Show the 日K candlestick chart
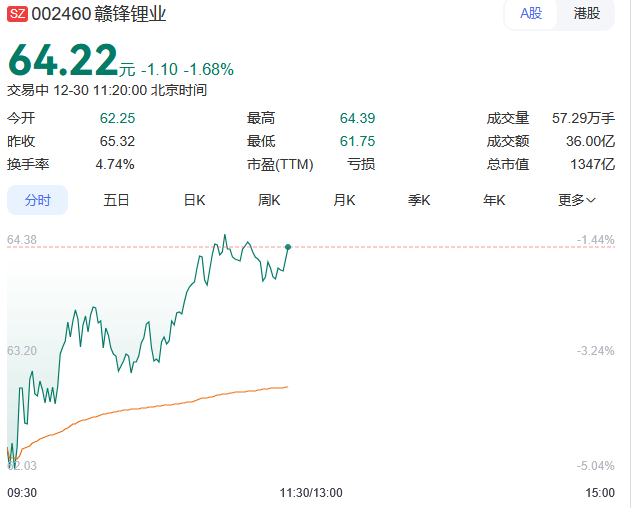 click(x=194, y=200)
